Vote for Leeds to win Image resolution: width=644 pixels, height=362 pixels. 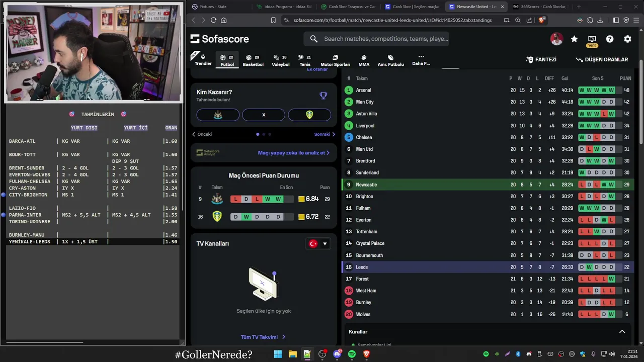[x=309, y=115]
